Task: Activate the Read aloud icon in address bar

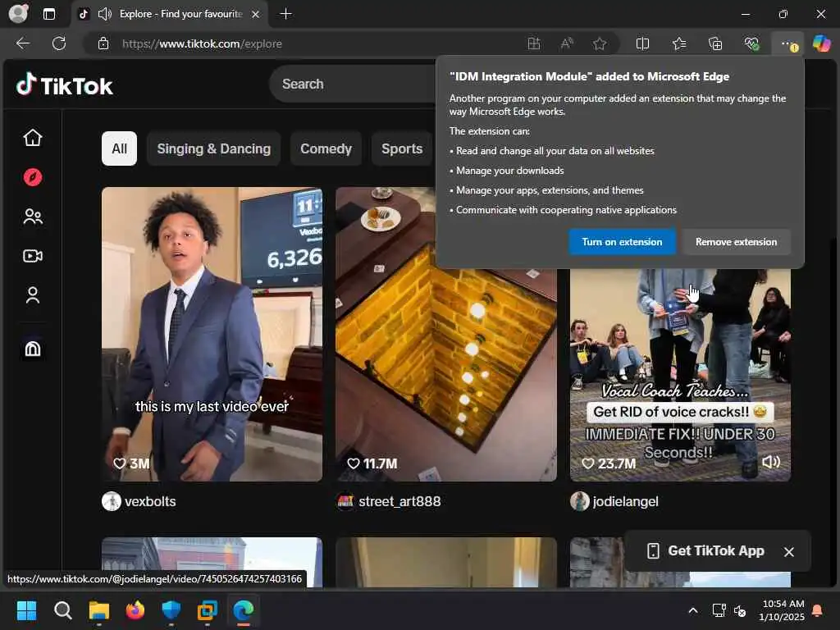Action: pos(567,44)
